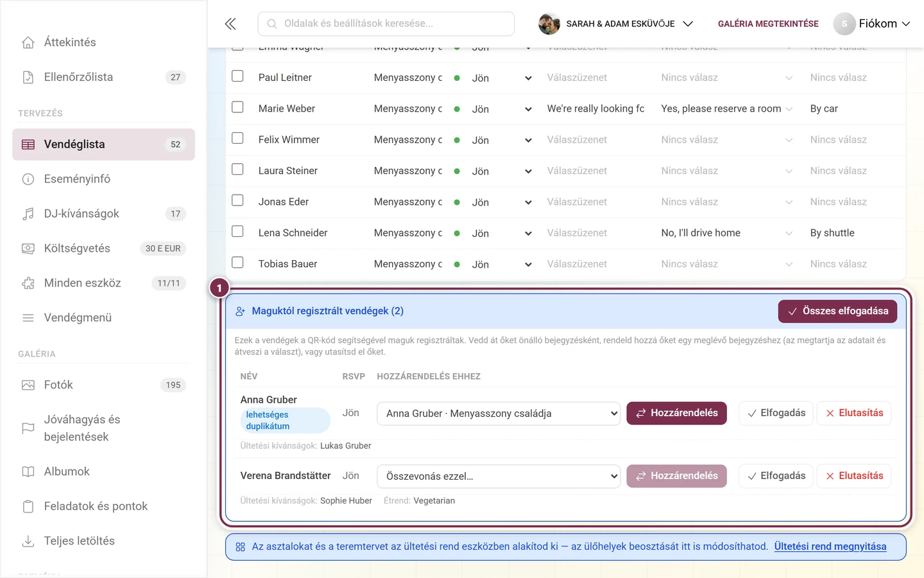Tick the checkbox for Paul Leitner
Viewport: 924px width, 578px height.
coord(237,76)
